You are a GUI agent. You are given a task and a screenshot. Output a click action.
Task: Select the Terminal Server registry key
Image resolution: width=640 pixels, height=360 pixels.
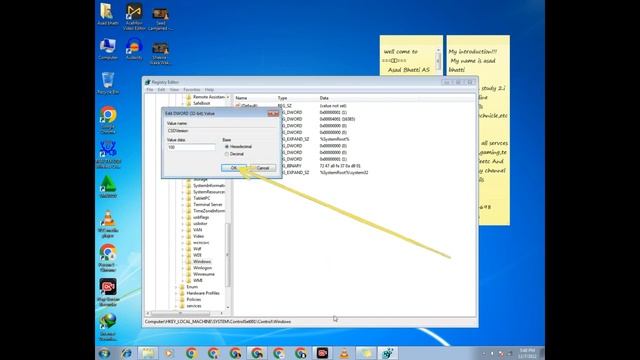click(207, 204)
